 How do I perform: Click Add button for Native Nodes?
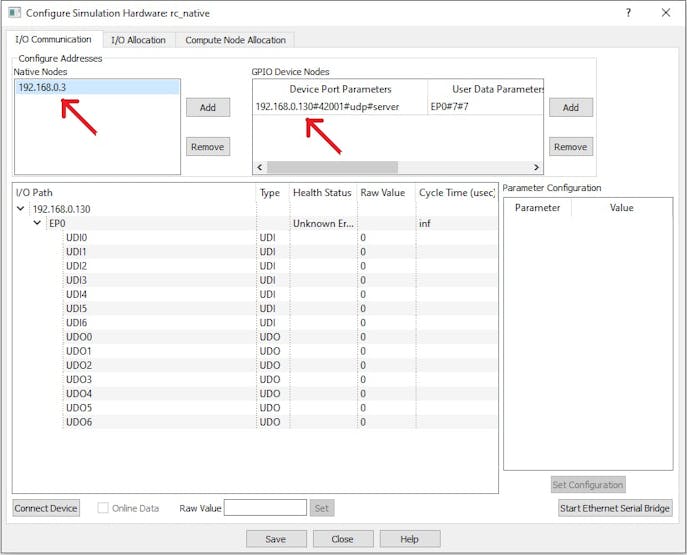coord(207,107)
